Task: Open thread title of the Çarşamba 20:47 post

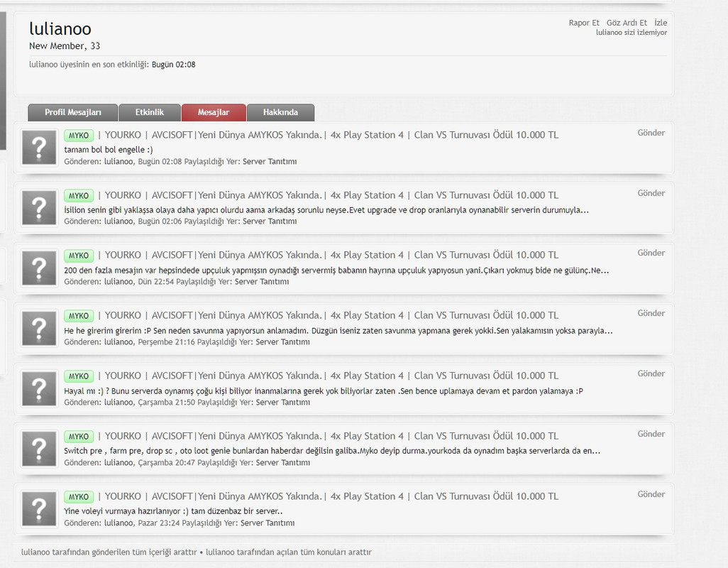Action: click(329, 437)
